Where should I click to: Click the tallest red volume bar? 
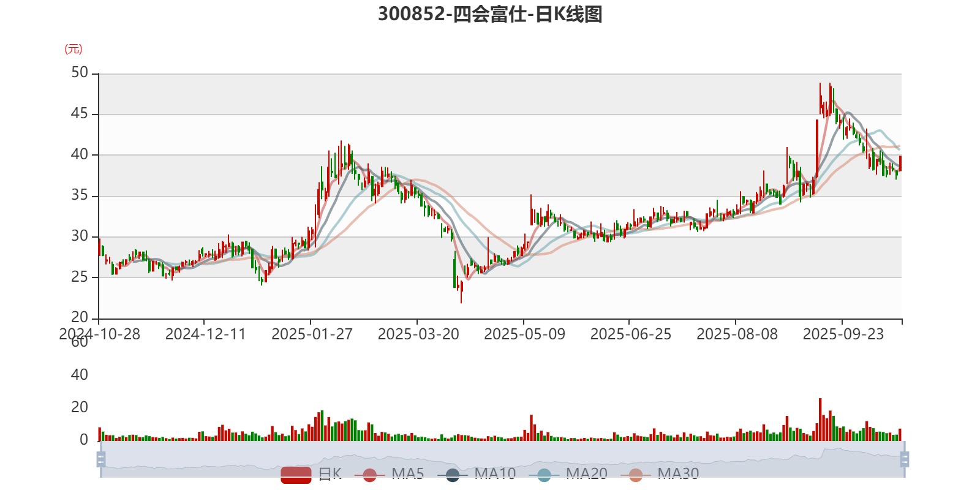tap(820, 420)
